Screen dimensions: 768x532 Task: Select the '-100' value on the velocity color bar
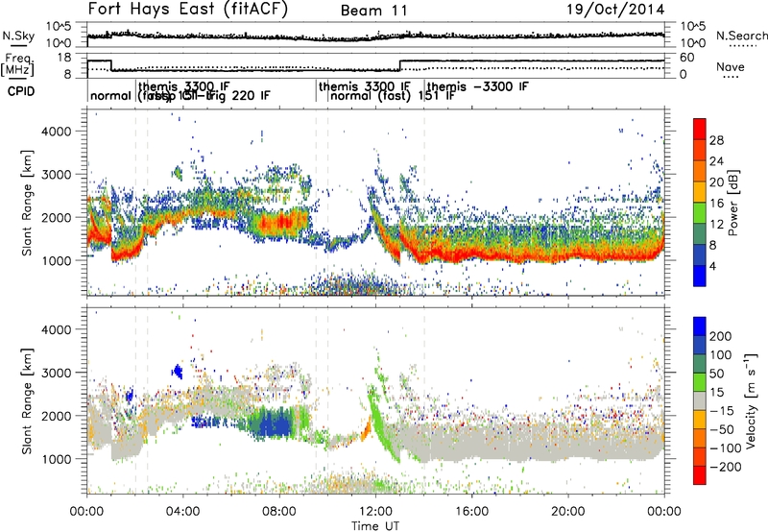[x=725, y=447]
